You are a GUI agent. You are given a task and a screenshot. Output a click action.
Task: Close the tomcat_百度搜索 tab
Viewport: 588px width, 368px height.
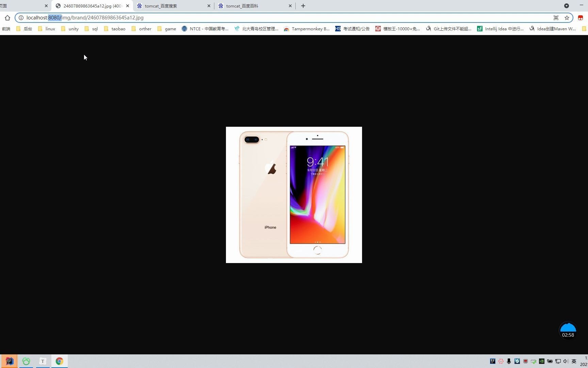tap(209, 6)
